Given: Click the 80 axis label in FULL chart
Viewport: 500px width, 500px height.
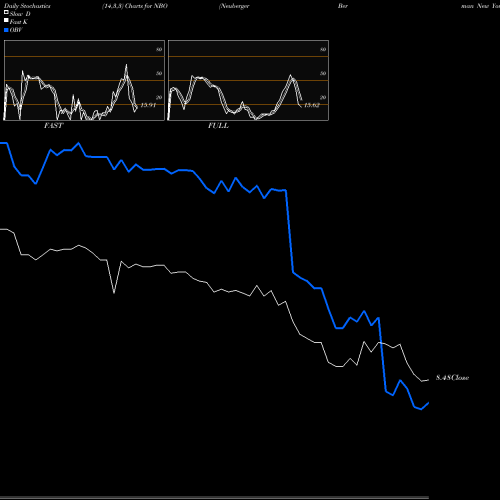Looking at the screenshot, I should (323, 49).
